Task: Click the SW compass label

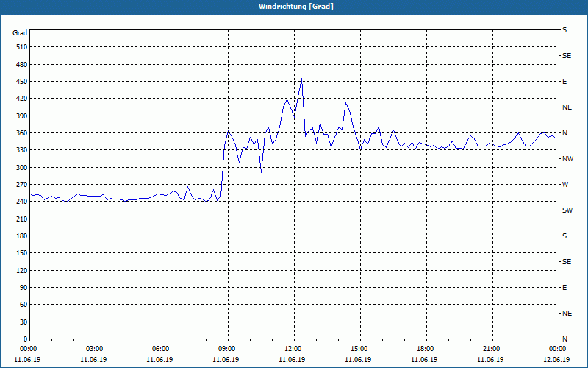Action: point(567,210)
